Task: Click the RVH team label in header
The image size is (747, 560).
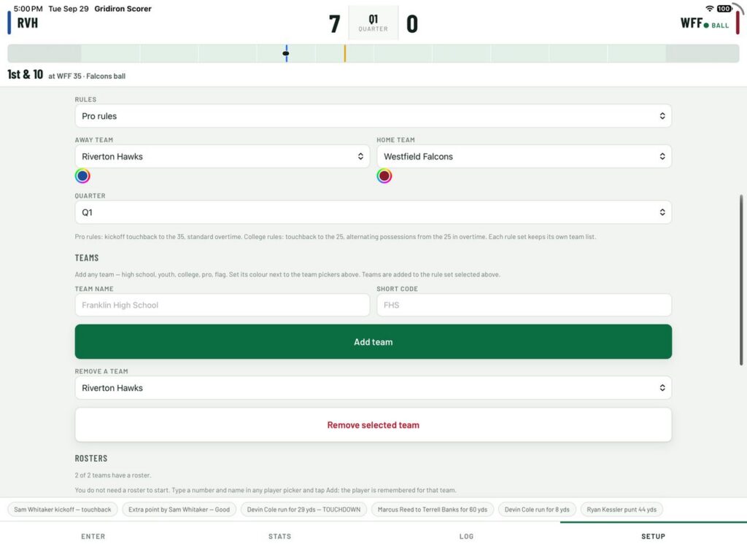Action: coord(28,23)
